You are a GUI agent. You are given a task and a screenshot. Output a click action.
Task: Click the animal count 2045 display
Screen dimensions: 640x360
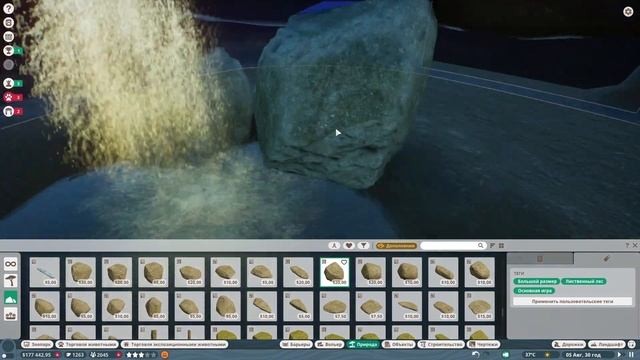click(x=99, y=355)
